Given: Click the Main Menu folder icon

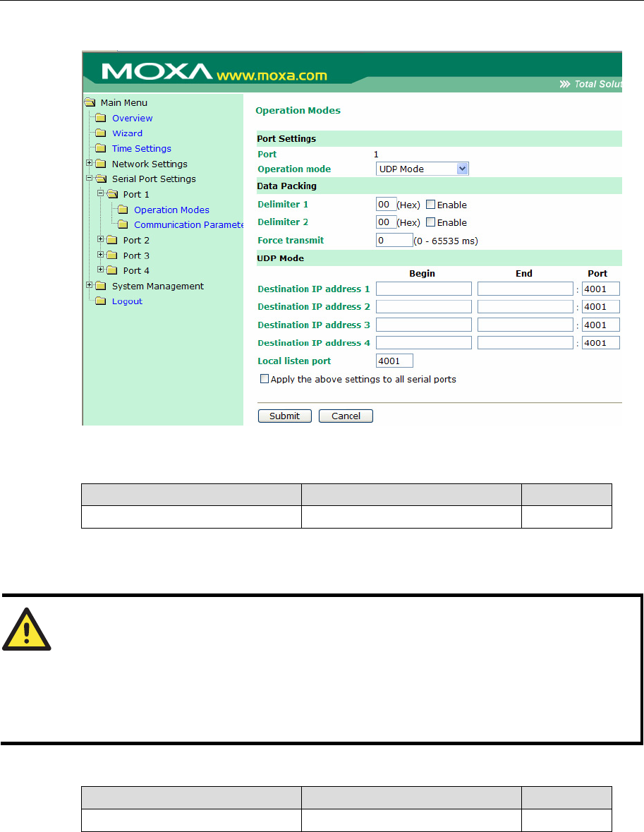Looking at the screenshot, I should [90, 102].
